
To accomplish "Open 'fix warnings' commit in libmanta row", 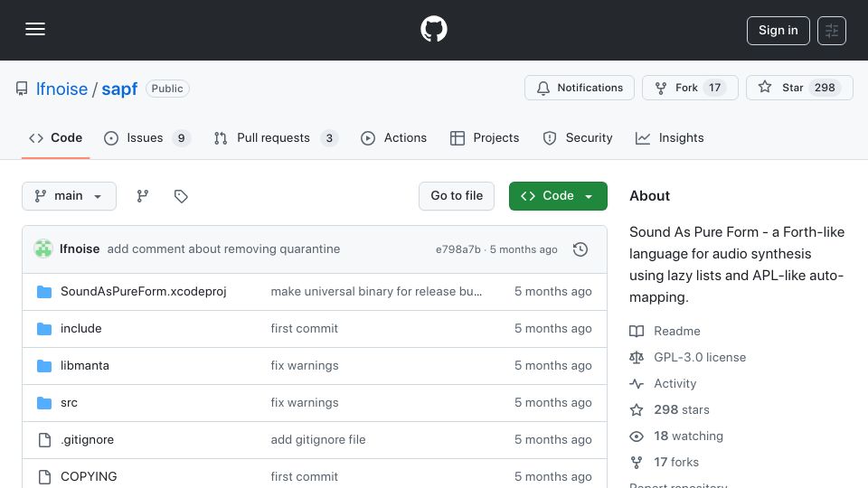I will coord(305,366).
